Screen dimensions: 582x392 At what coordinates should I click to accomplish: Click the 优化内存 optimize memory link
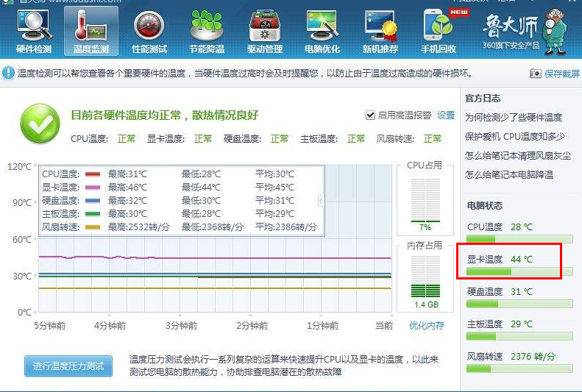click(427, 325)
